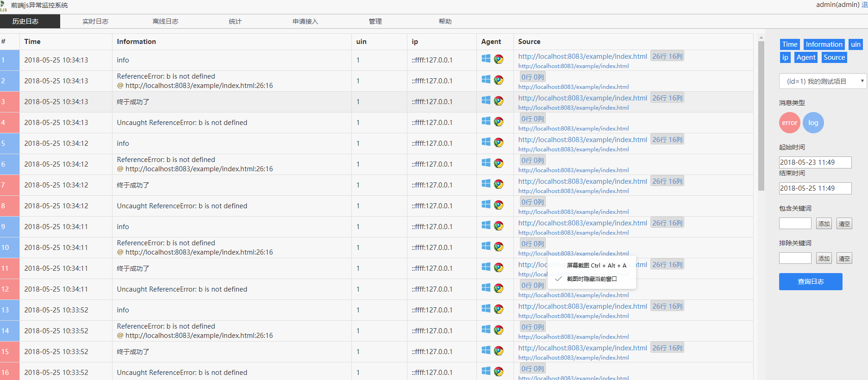Click the Windows icon in row 10
Image resolution: width=868 pixels, height=380 pixels.
(x=486, y=246)
